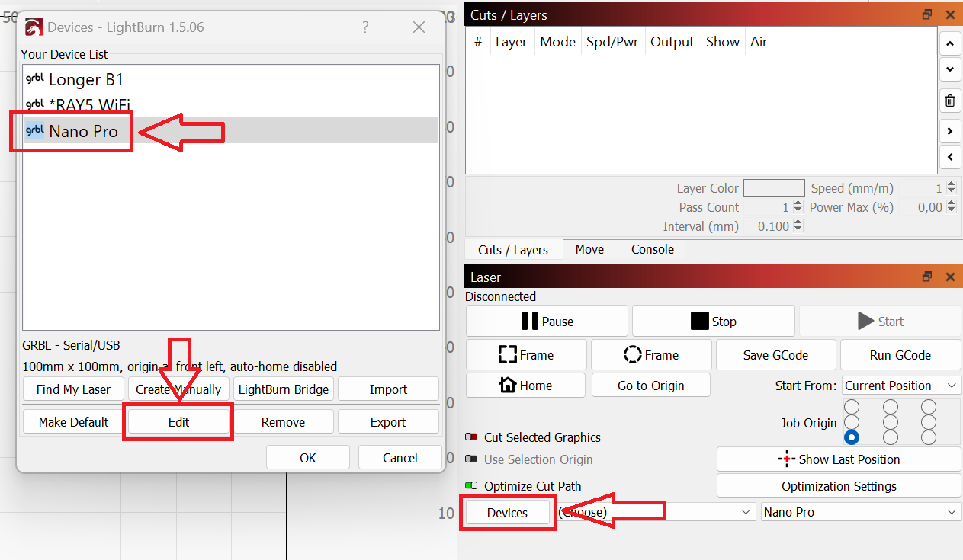Expand the Nano Pro device dropdown
The image size is (963, 560).
click(861, 512)
